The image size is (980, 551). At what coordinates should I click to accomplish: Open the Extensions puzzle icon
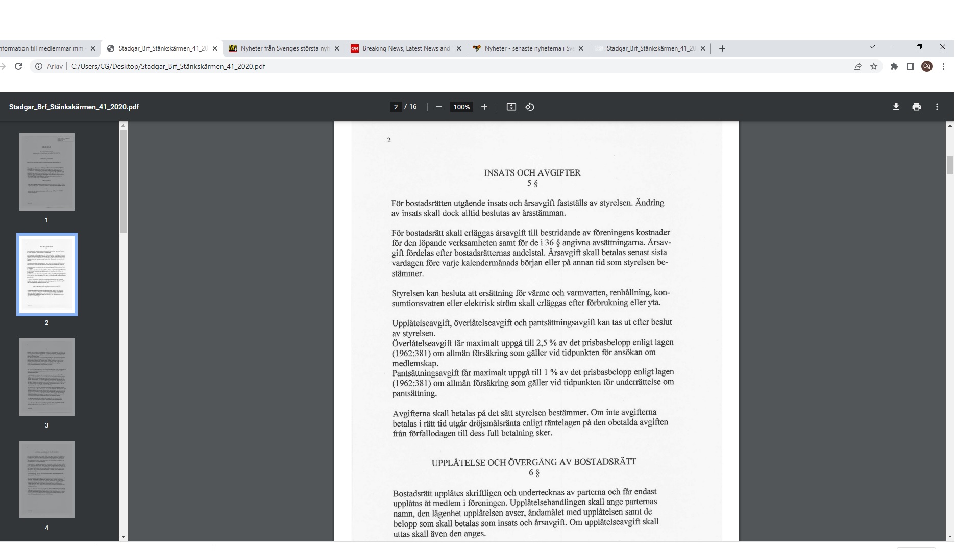pos(894,66)
